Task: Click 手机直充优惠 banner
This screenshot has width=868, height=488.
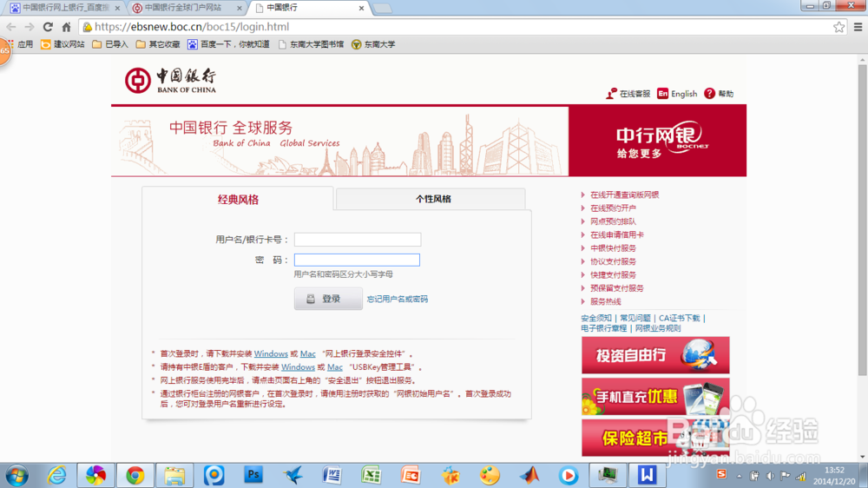Action: coord(655,397)
